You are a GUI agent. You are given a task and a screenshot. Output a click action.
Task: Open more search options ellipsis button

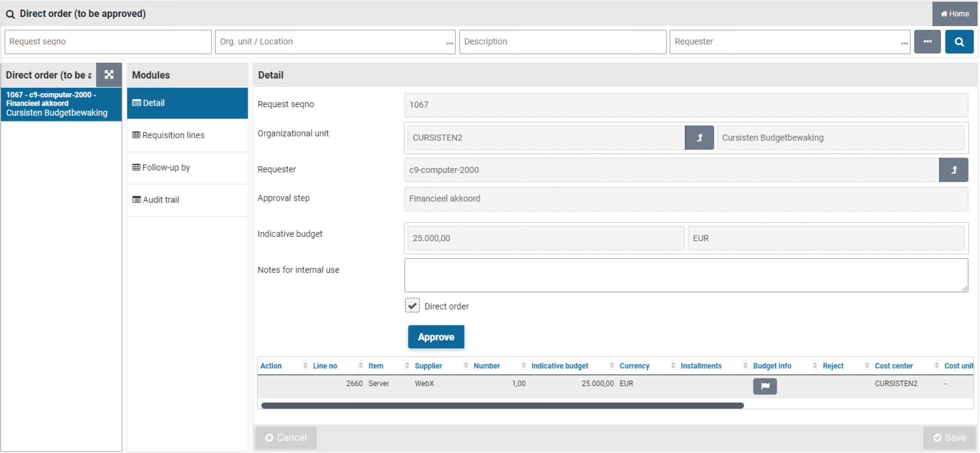point(927,42)
